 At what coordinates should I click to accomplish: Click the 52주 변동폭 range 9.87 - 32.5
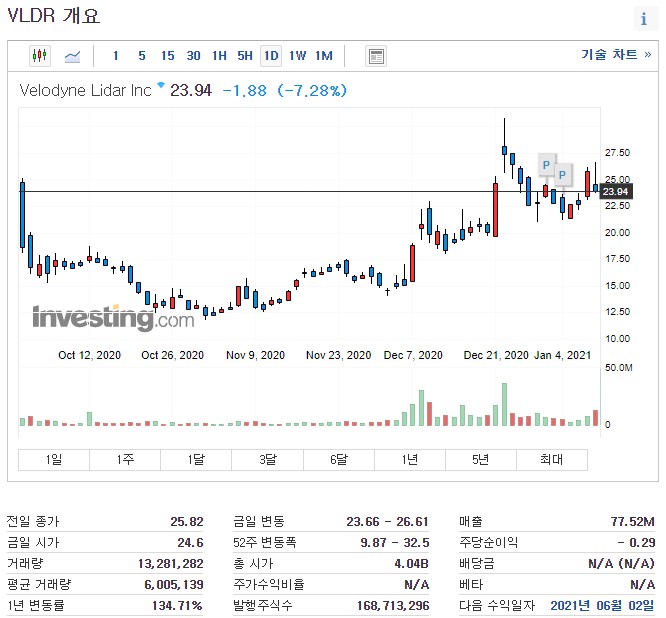(x=395, y=542)
